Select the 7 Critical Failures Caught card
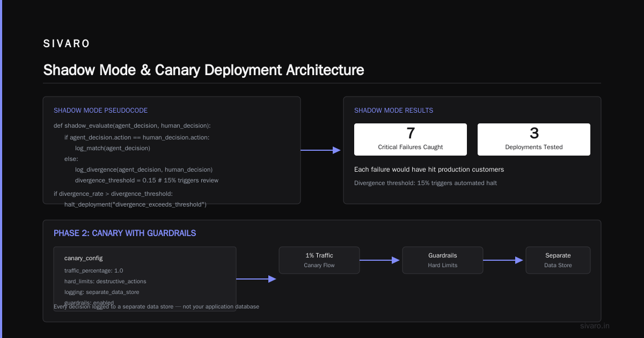Screen dimensions: 644x338 pyautogui.click(x=411, y=139)
